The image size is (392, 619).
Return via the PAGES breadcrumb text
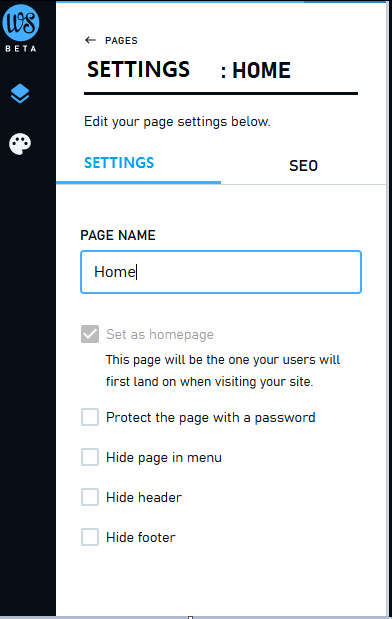121,40
